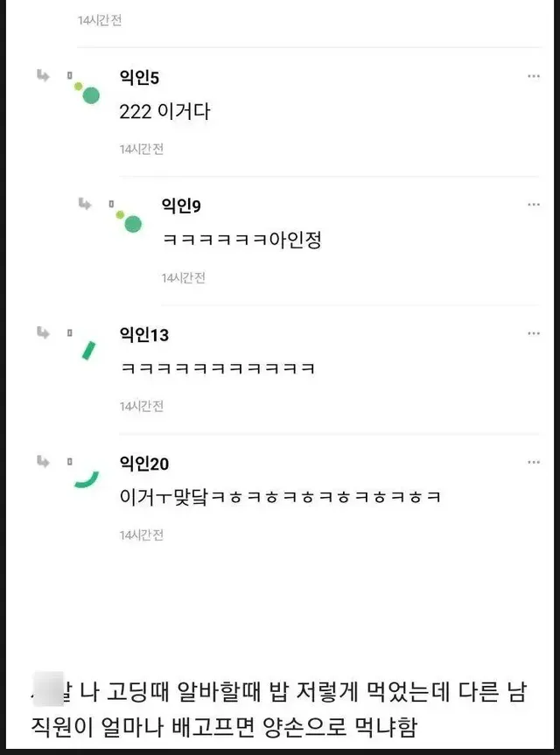Open more options for 익인5 comment
Screen dimensions: 560x755
pyautogui.click(x=534, y=77)
